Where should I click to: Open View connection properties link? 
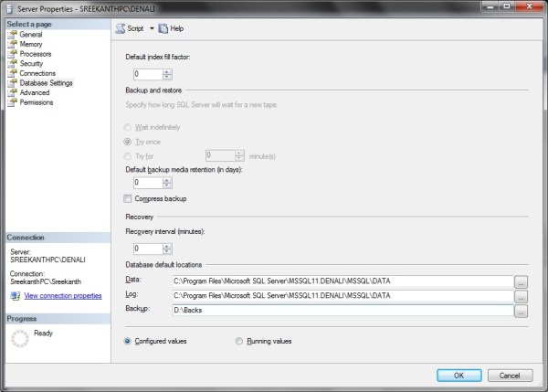point(62,296)
